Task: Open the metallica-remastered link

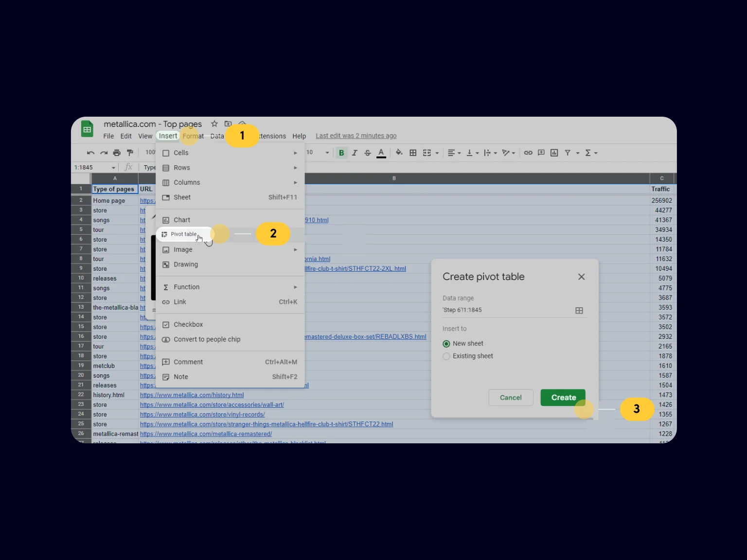Action: click(x=206, y=434)
